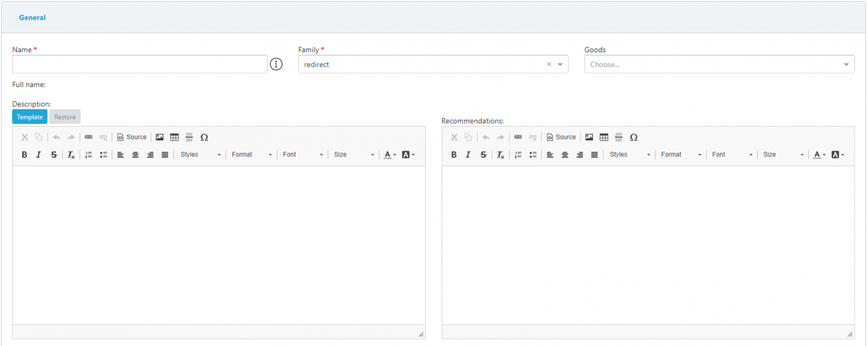
Task: Toggle bold in Description editor
Action: pyautogui.click(x=24, y=155)
